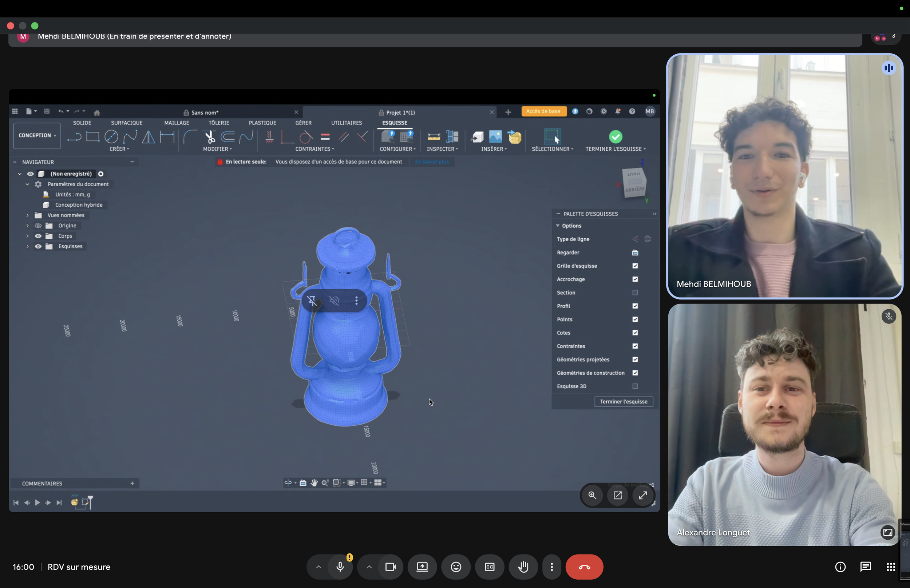Enable the Section checkbox
The width and height of the screenshot is (910, 588).
click(635, 293)
